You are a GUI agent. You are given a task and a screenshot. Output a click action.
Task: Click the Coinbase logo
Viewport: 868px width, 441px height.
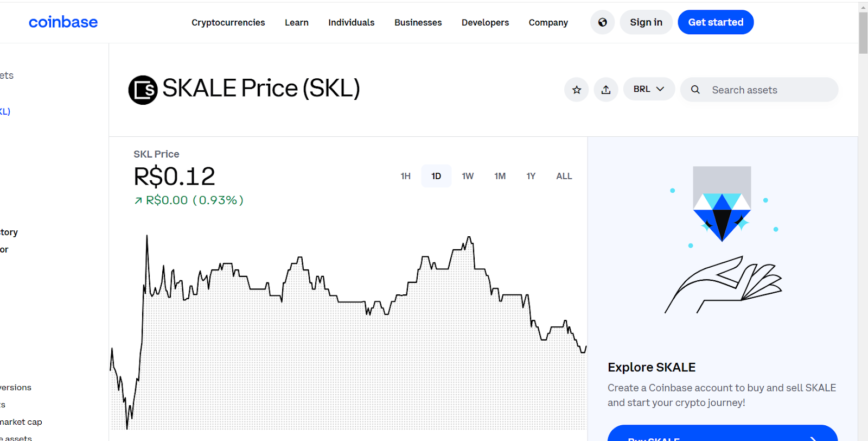coord(63,22)
